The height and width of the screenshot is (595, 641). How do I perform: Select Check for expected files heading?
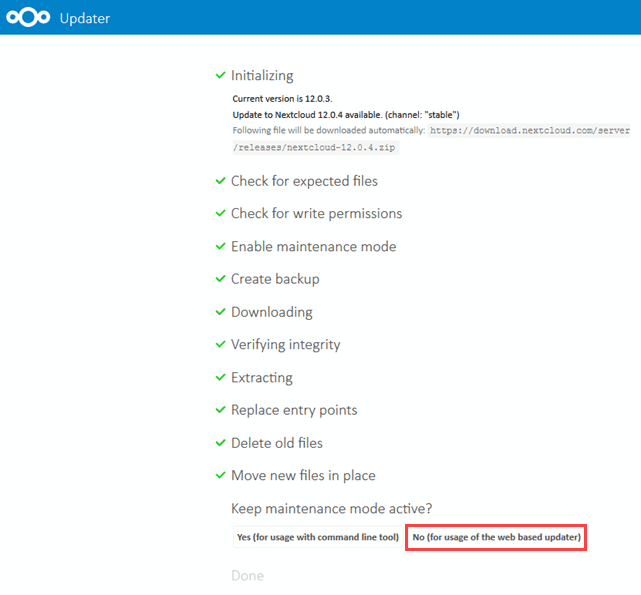tap(304, 181)
